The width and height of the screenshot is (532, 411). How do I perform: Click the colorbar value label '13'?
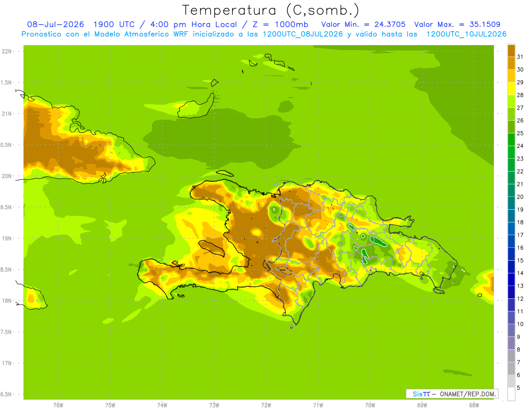[x=520, y=286]
